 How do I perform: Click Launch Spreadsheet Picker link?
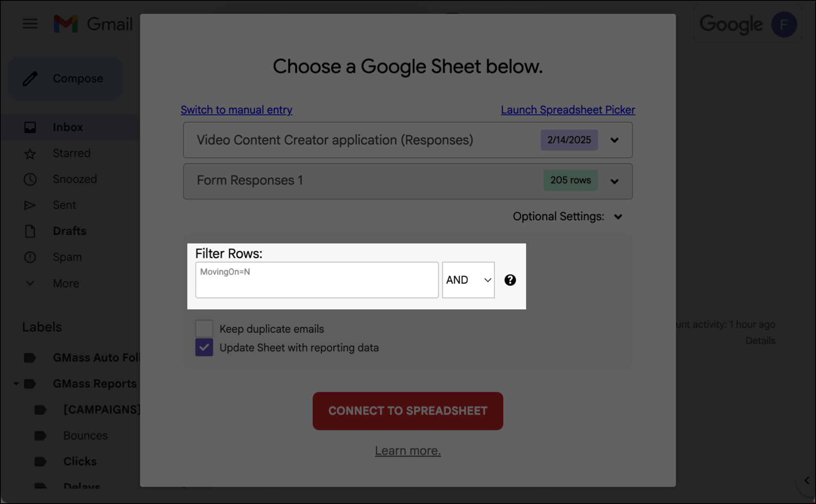(568, 110)
